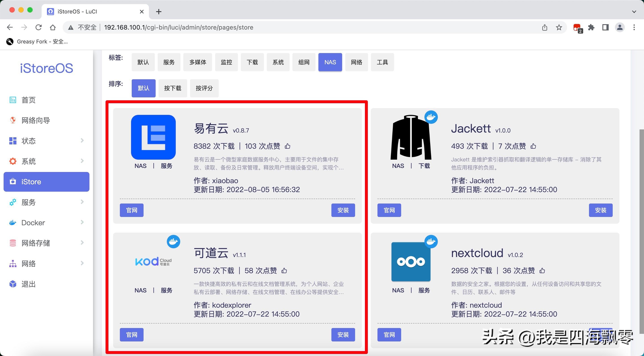This screenshot has width=644, height=356.
Task: Filter apps by 多媒体 tag
Action: 197,62
